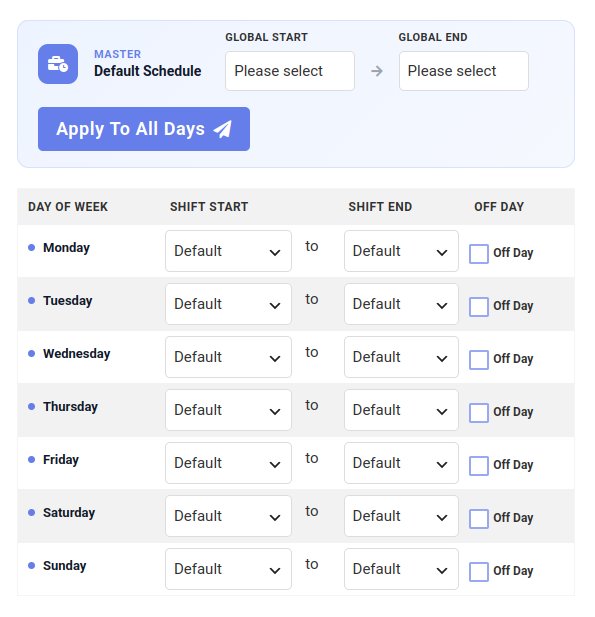Click the MASTER label

pyautogui.click(x=117, y=54)
